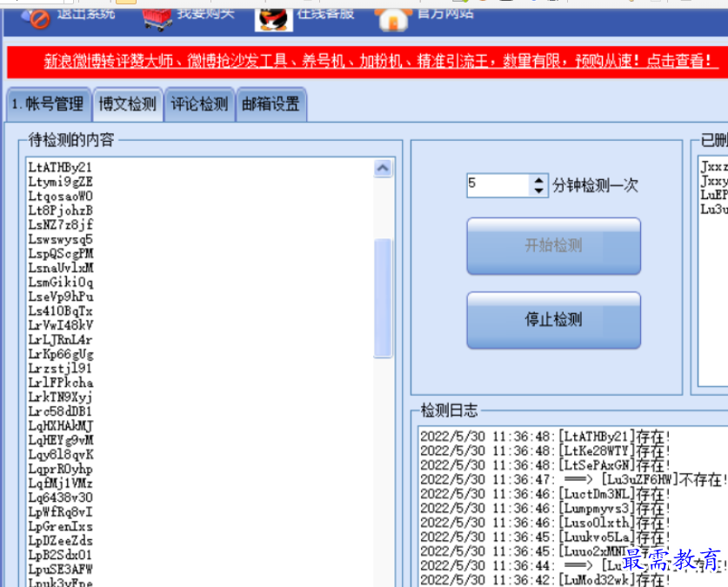Select the LtATHBy21 entry in content list
The image size is (728, 587).
[x=60, y=168]
